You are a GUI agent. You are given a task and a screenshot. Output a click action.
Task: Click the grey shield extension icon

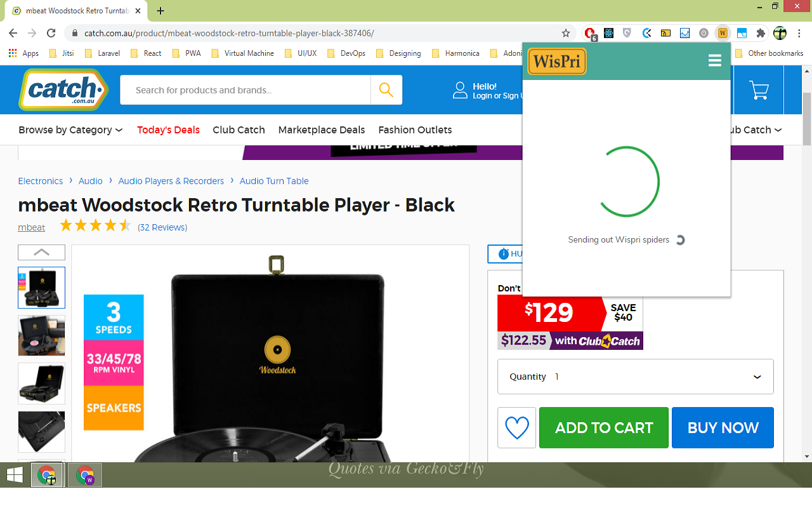pos(627,33)
